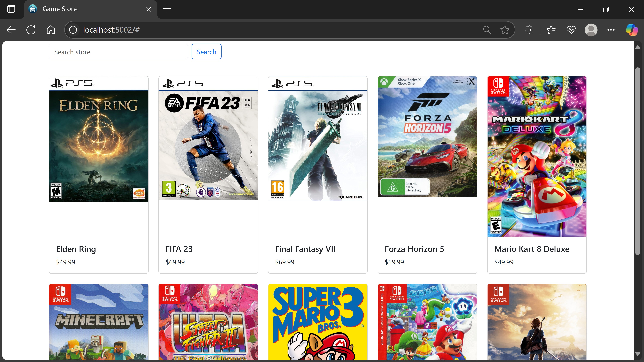Open the Extensions puzzle icon
Screen dimensions: 644x362
[529, 30]
